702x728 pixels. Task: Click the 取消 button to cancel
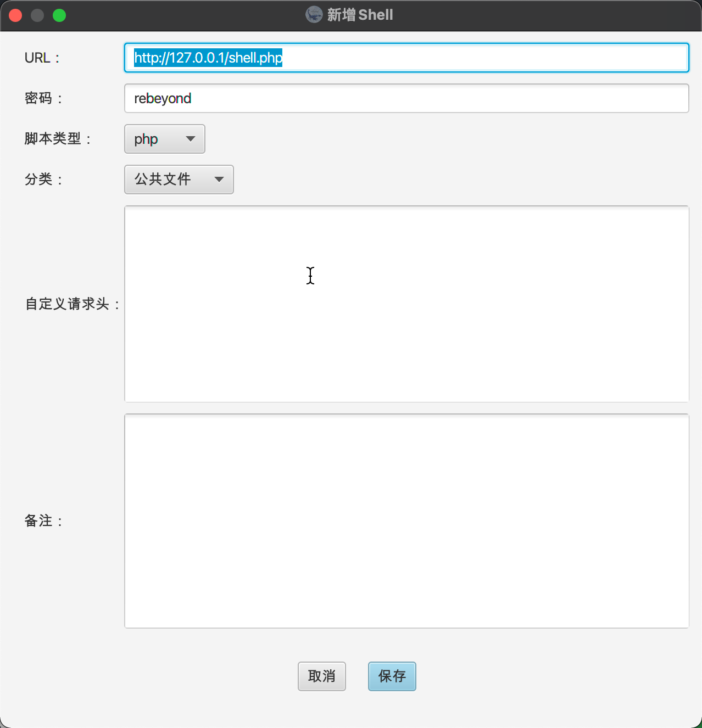(x=321, y=676)
